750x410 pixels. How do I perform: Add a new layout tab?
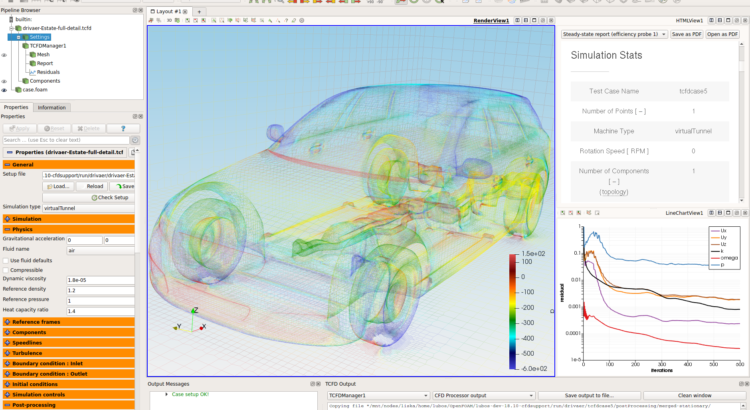(199, 11)
